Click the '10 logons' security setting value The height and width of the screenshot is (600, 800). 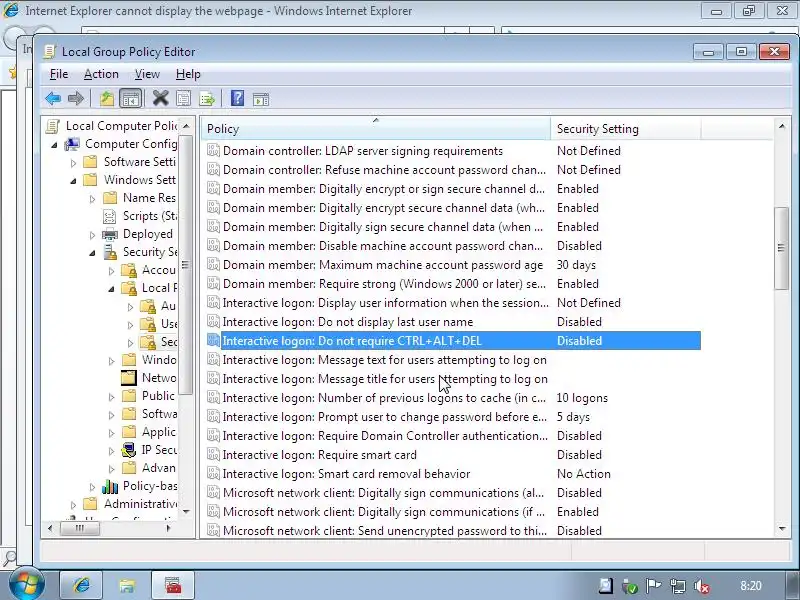point(582,398)
